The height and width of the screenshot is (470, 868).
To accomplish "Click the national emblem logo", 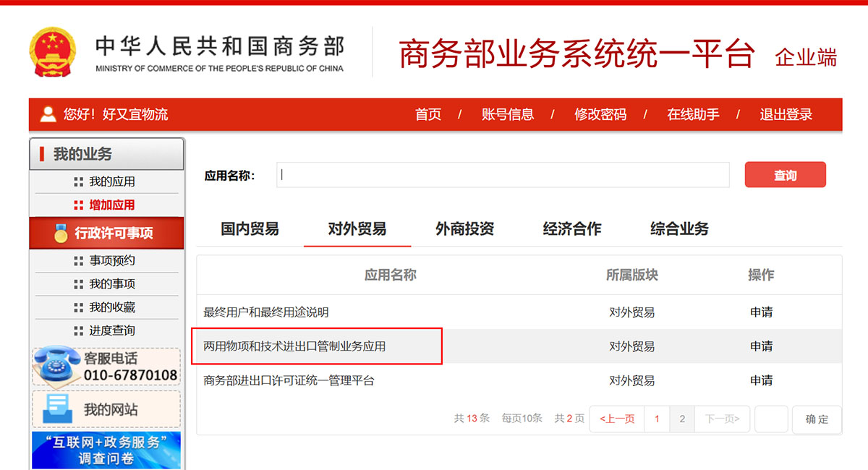I will pos(52,52).
